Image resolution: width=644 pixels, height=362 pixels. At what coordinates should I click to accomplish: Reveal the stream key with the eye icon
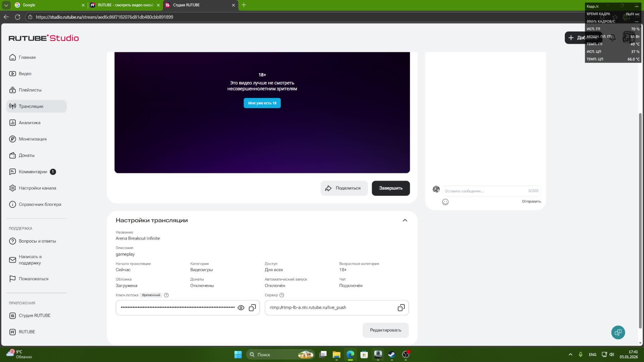click(241, 308)
